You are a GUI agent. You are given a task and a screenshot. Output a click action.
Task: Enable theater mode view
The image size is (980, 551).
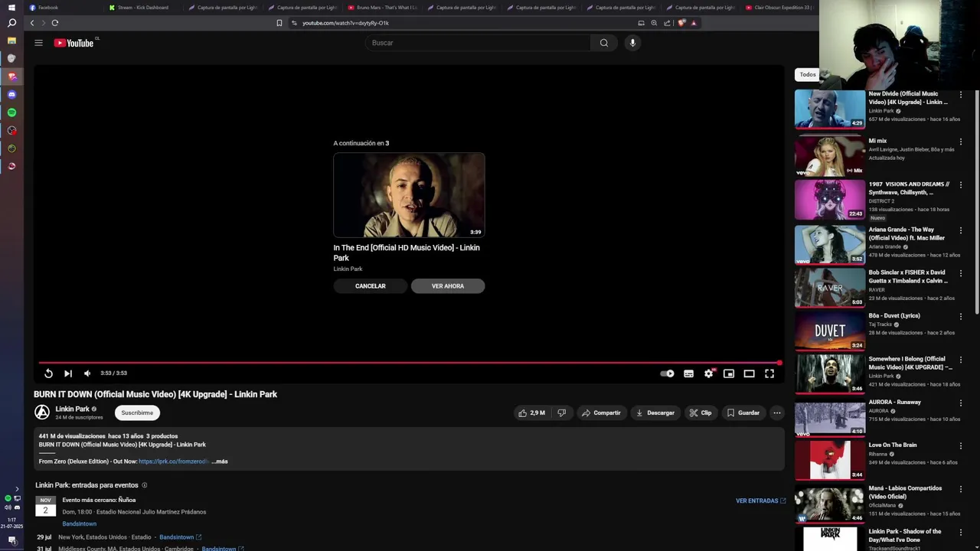tap(750, 373)
